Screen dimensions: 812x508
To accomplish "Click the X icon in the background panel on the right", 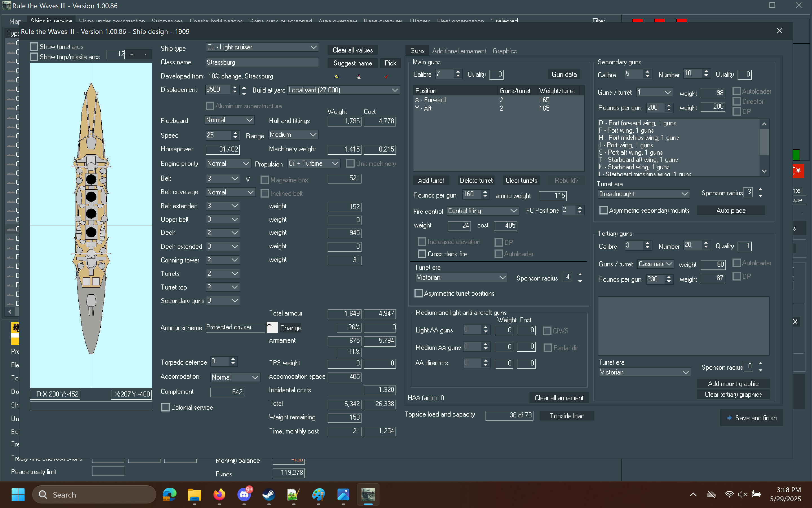I will click(795, 321).
